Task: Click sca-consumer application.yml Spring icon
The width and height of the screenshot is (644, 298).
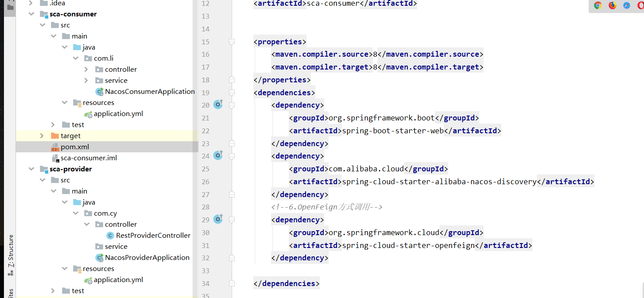Action: 88,114
